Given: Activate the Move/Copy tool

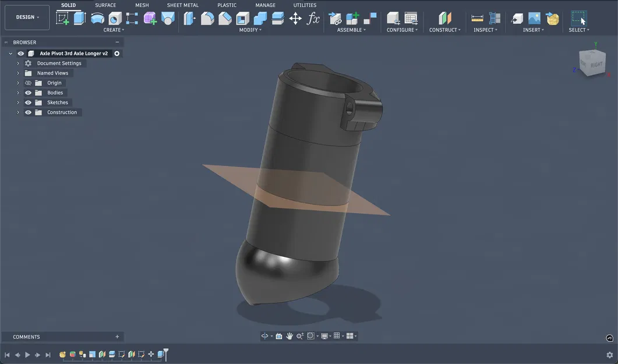Looking at the screenshot, I should 295,18.
